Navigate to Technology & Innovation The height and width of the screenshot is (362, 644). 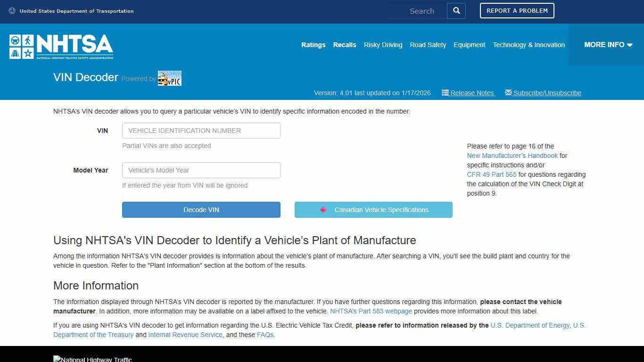point(528,45)
